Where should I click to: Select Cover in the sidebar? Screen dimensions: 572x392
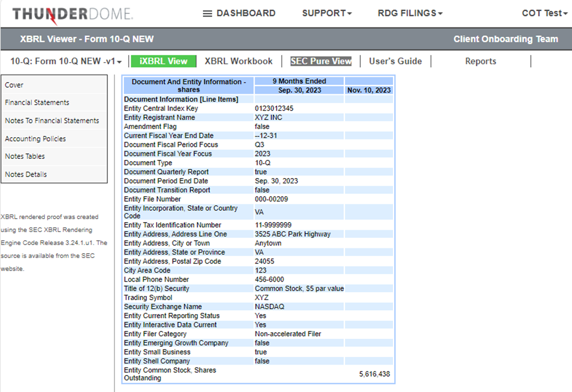(x=14, y=85)
